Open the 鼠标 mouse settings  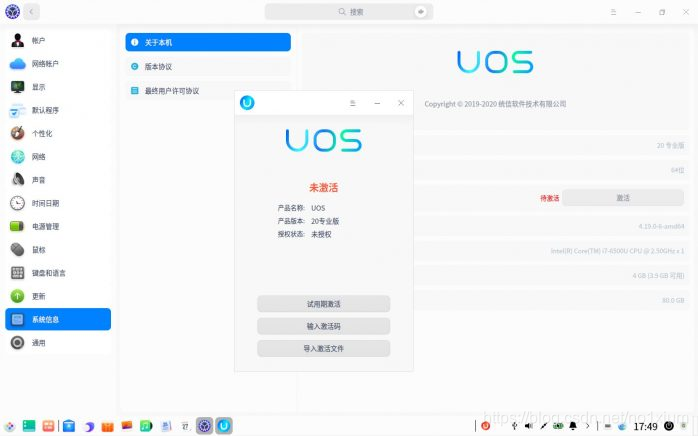[58, 249]
